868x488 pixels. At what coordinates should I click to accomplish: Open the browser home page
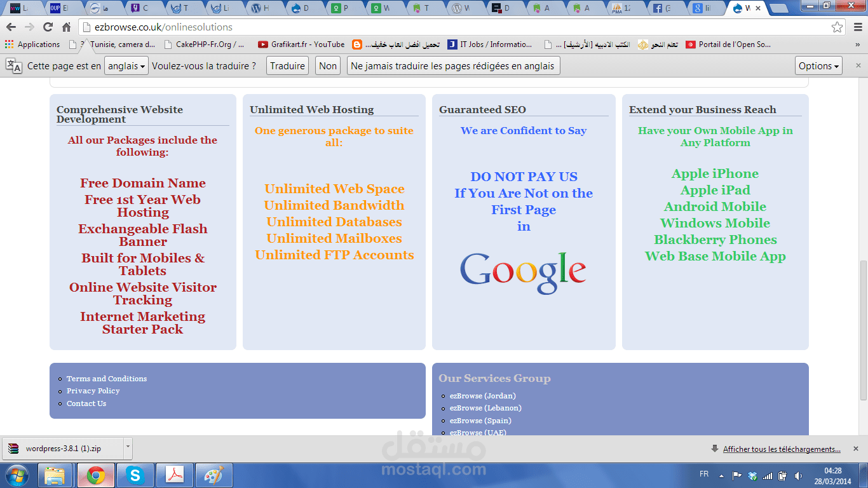[66, 27]
